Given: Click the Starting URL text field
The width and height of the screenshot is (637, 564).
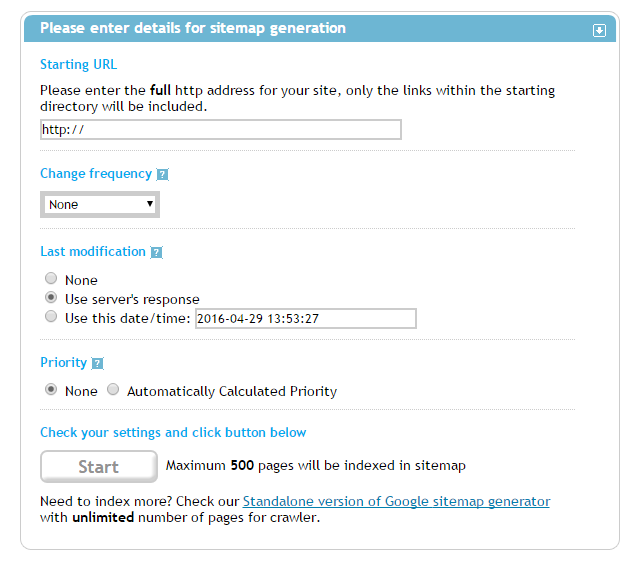Looking at the screenshot, I should point(220,129).
